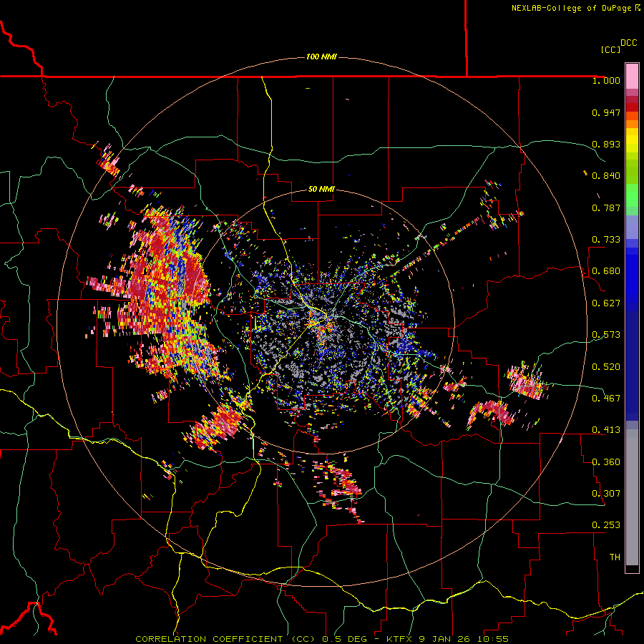Pick the gray lower segment of color bar
The height and width of the screenshot is (644, 644).
click(632, 497)
